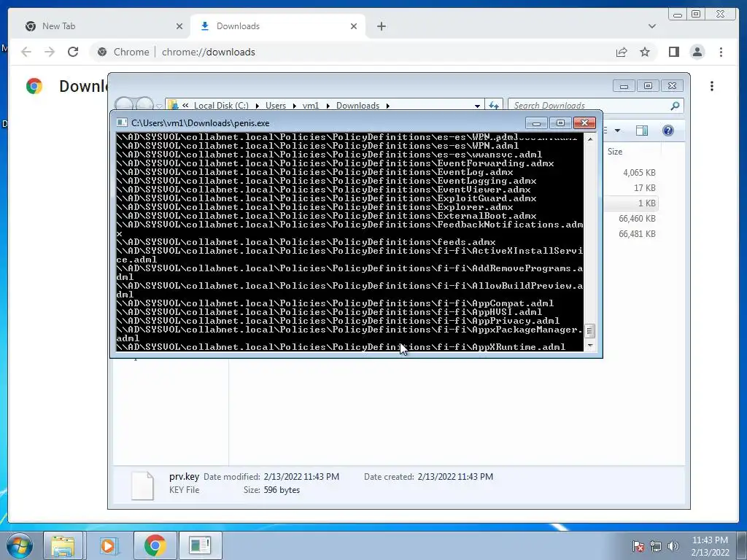Close the New Tab tab

(x=179, y=26)
